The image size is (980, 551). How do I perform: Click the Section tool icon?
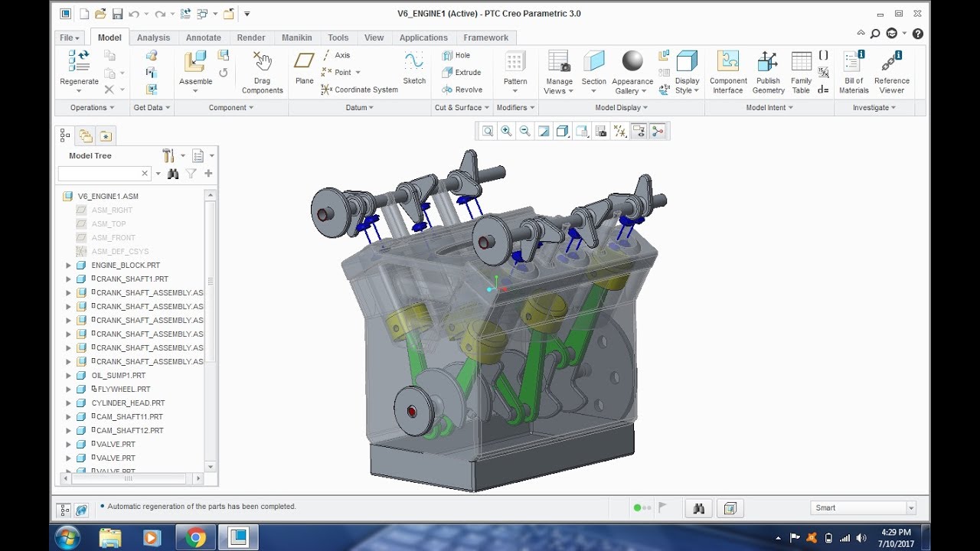(x=594, y=61)
